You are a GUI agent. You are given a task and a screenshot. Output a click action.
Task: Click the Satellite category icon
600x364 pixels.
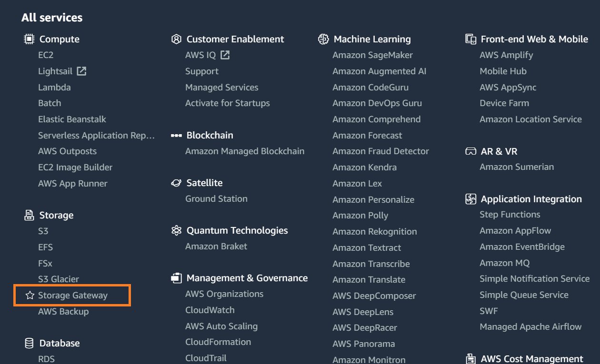point(176,183)
